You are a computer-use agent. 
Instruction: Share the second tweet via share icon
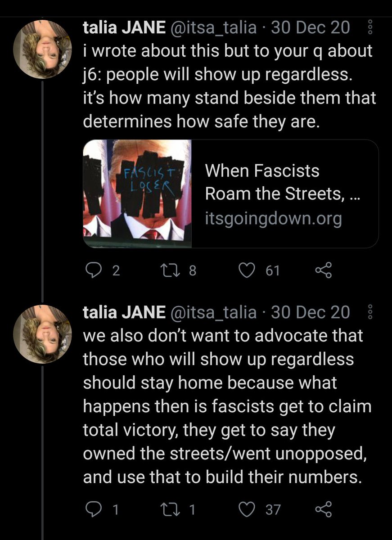(x=323, y=509)
